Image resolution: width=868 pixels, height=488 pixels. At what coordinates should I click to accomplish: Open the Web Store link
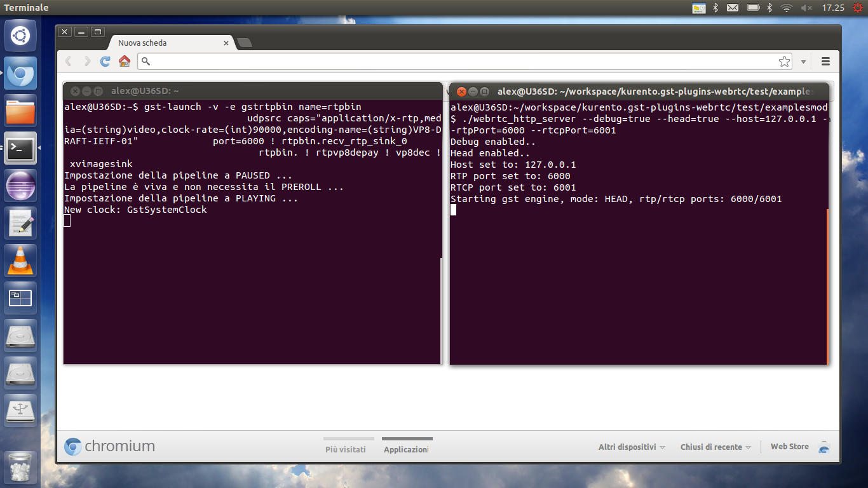[789, 447]
